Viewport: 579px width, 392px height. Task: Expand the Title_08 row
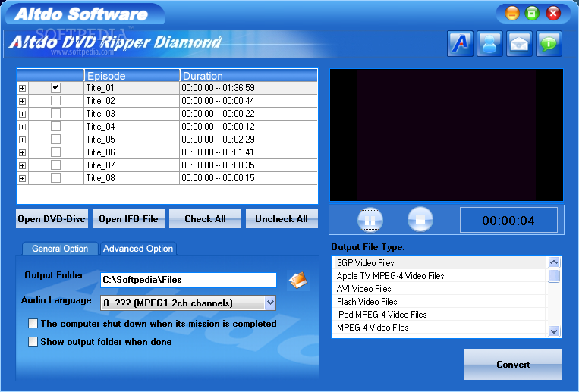[23, 179]
